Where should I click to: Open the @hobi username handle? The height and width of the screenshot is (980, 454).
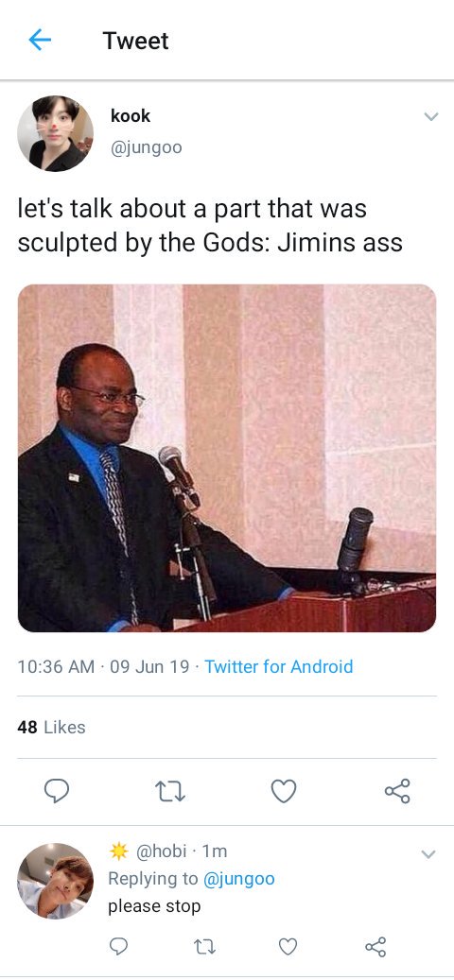pyautogui.click(x=162, y=851)
